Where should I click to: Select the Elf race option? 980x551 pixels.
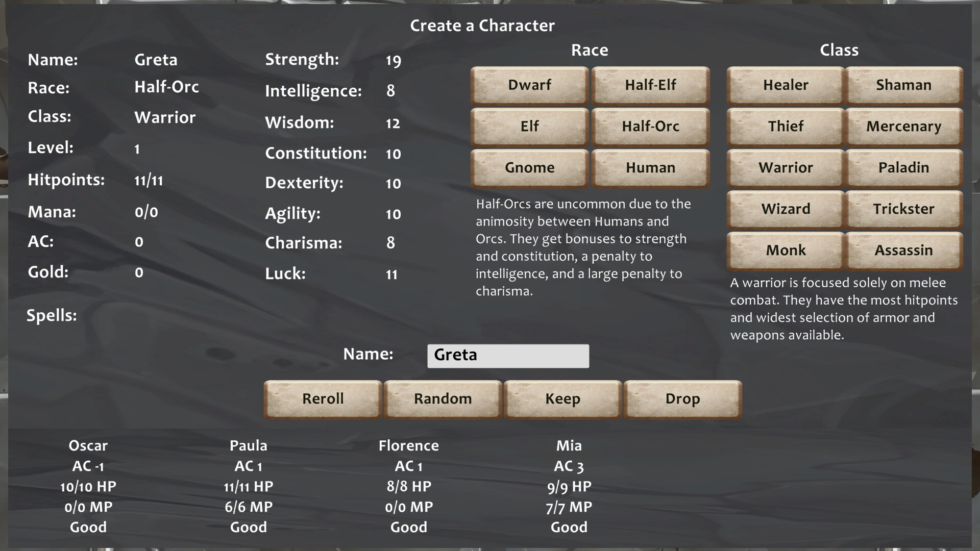coord(529,126)
